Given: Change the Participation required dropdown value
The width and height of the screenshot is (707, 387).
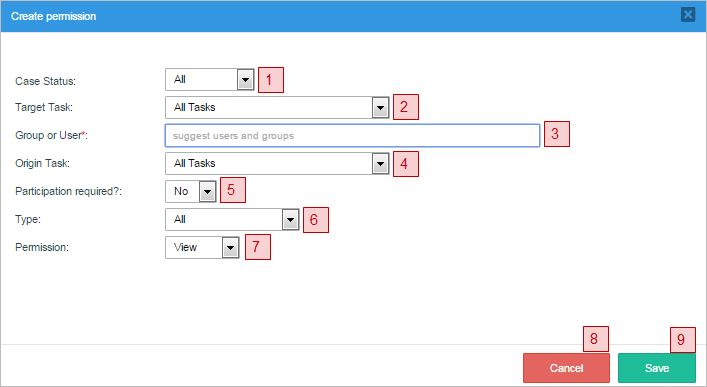Looking at the screenshot, I should coord(191,191).
